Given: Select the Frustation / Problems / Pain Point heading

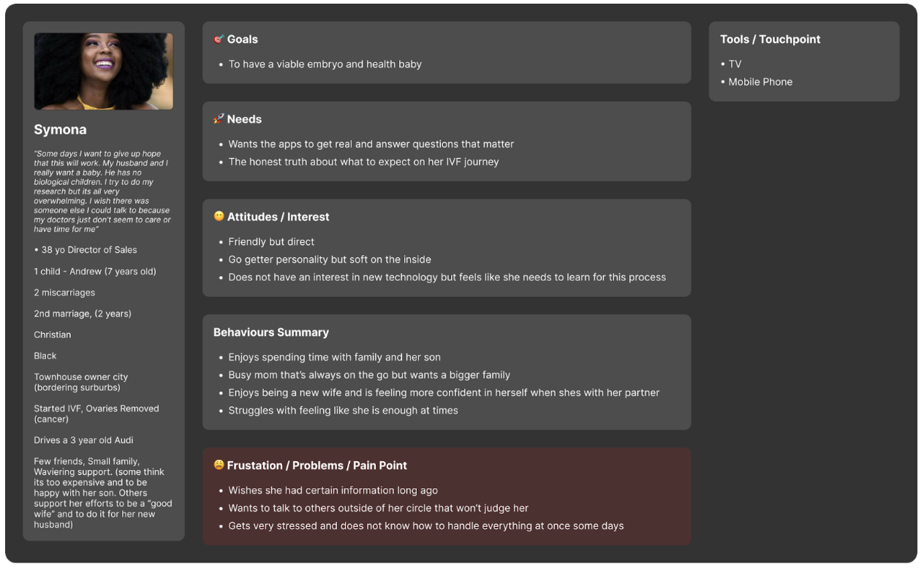Looking at the screenshot, I should coord(317,465).
